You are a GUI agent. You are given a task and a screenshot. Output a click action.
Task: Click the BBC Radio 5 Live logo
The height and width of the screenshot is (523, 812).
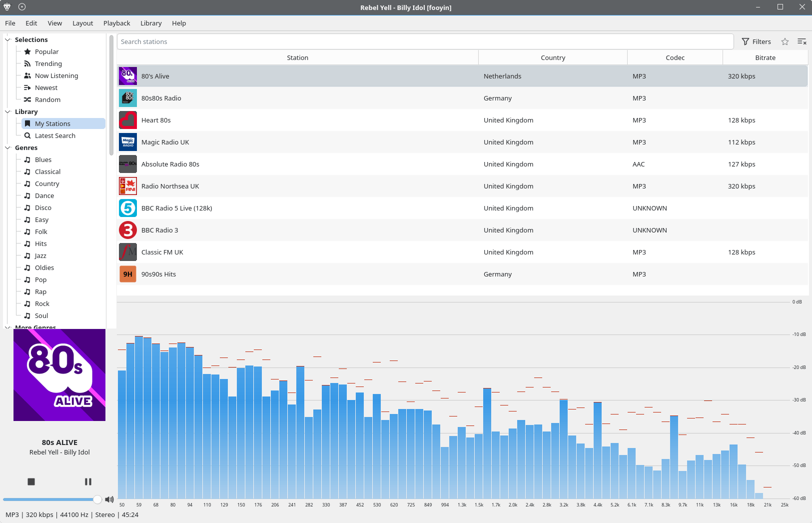pos(128,208)
